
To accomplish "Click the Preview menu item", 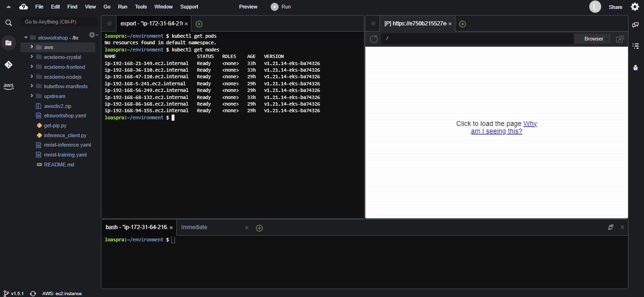I will [248, 7].
